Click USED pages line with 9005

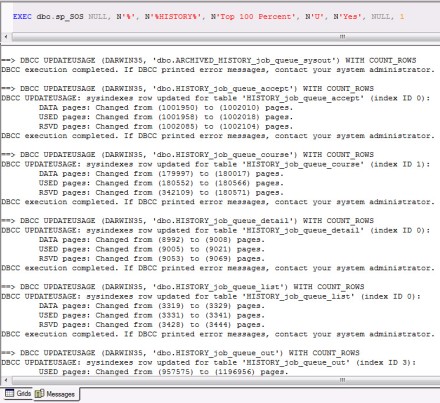[152, 249]
